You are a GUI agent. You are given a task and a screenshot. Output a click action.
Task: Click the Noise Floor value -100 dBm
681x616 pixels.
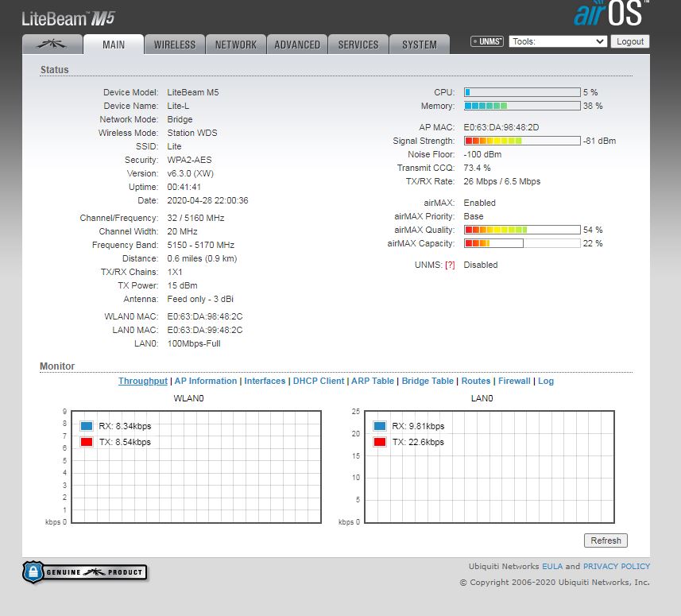point(482,155)
